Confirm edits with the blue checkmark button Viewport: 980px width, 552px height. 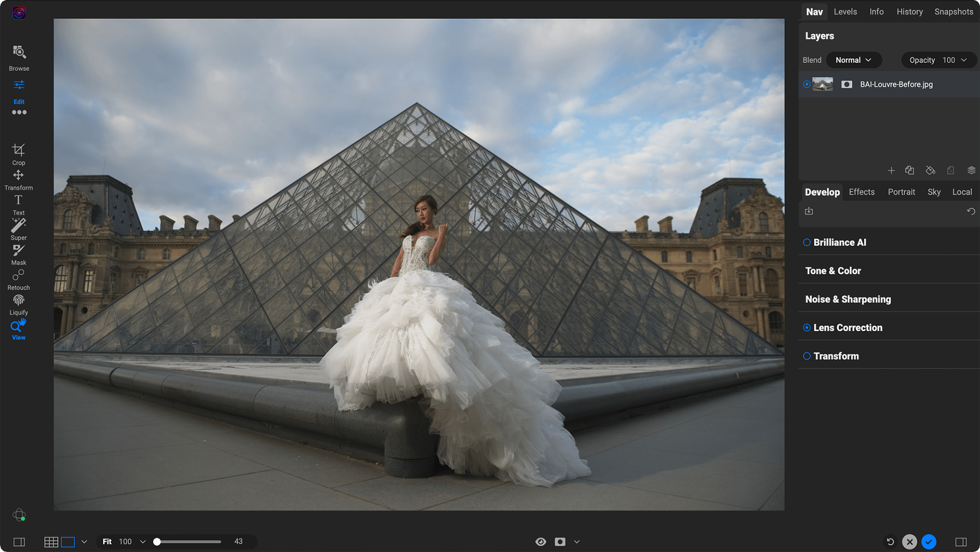coord(929,541)
